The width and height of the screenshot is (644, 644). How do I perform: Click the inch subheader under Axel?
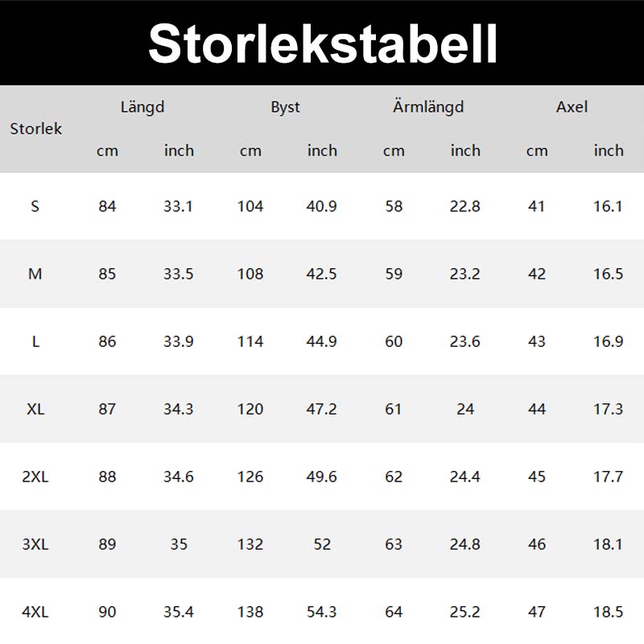coord(608,151)
